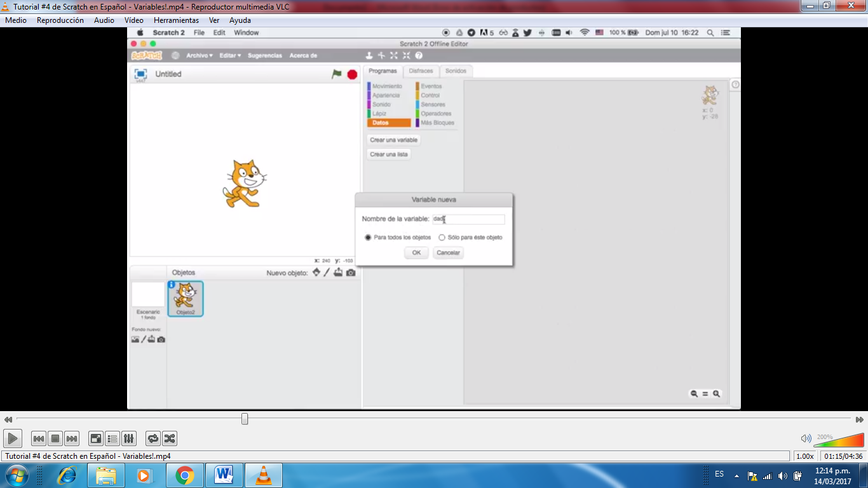This screenshot has width=868, height=488.
Task: Switch to the Disfraces tab
Action: pyautogui.click(x=421, y=71)
